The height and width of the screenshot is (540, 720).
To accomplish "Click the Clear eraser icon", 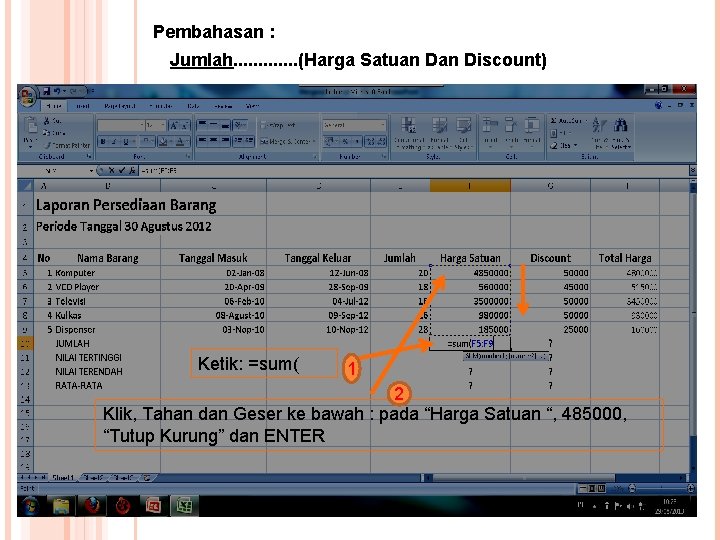I will coord(554,145).
